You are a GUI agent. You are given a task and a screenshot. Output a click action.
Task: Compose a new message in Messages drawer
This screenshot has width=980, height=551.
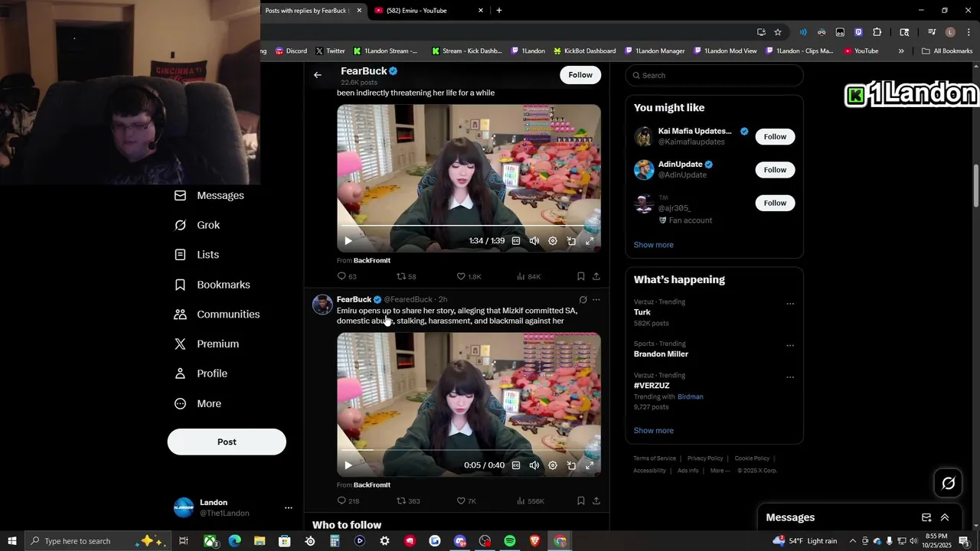coord(926,517)
